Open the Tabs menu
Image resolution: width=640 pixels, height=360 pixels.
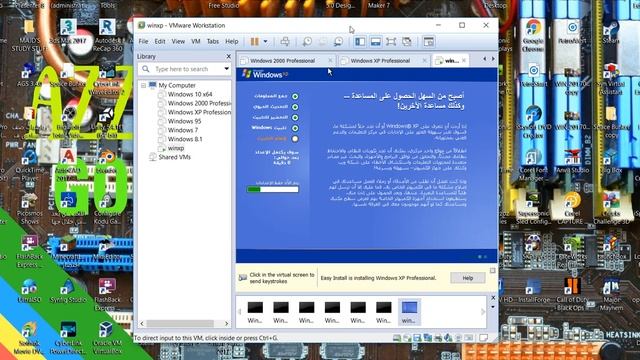coord(213,42)
